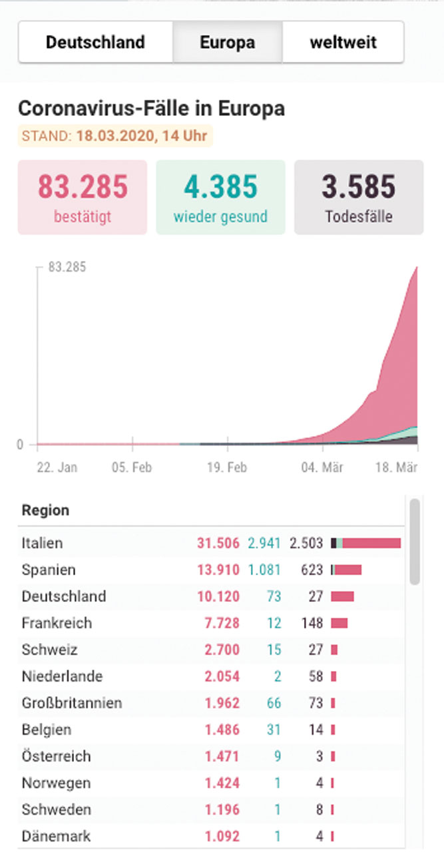Click the 18. Mär peak on chart
The height and width of the screenshot is (868, 444).
[416, 268]
